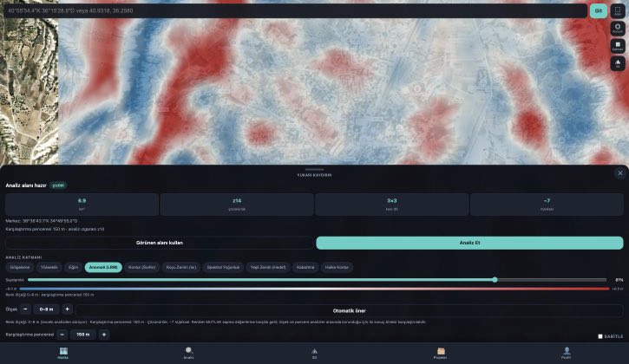This screenshot has width=629, height=364.
Task: Click the 150 m comparison window value
Action: tap(83, 335)
